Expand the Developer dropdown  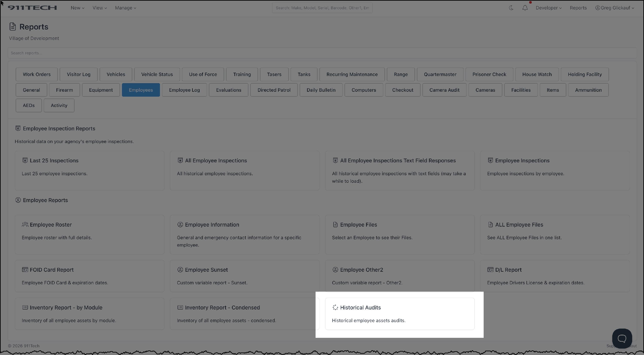coord(548,8)
